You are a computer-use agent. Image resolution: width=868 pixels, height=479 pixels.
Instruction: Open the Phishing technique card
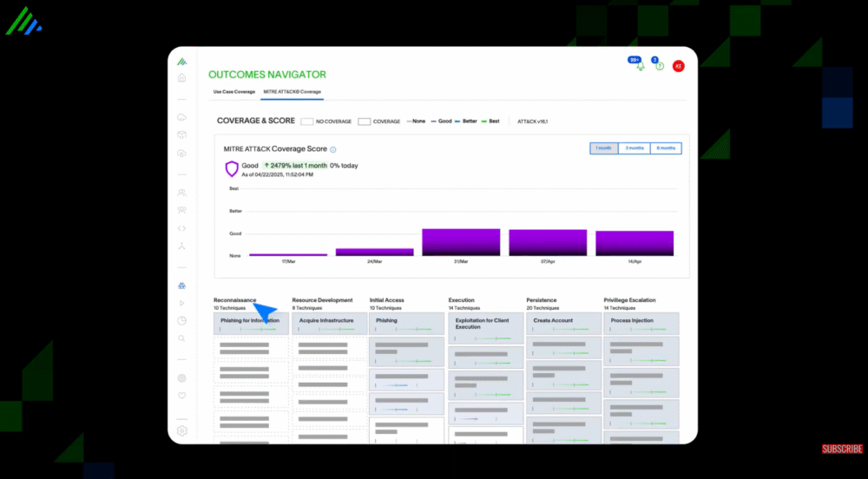pos(407,324)
